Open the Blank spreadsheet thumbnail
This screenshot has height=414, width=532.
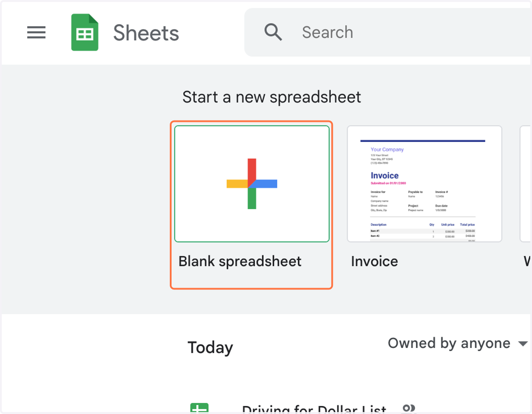pos(252,184)
